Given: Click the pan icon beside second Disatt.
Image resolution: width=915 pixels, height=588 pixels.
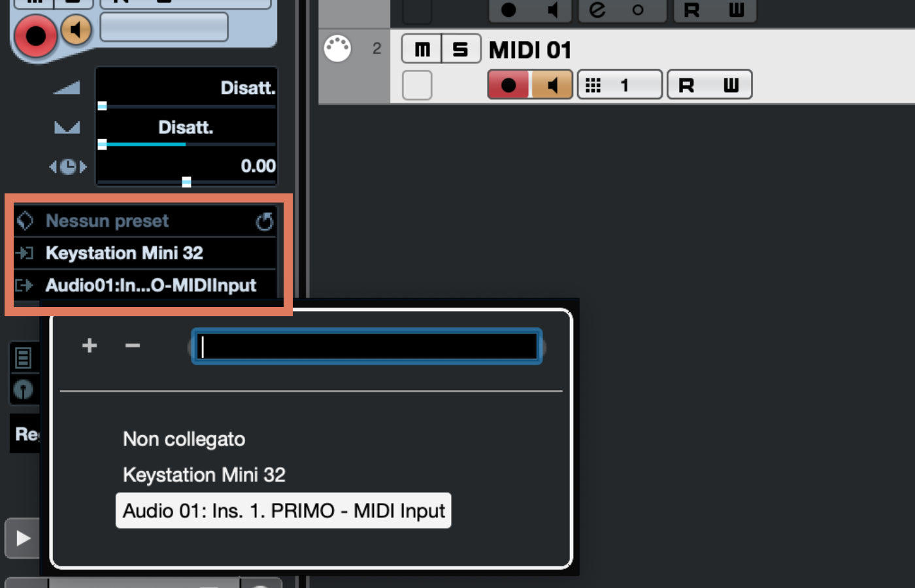Looking at the screenshot, I should [67, 127].
